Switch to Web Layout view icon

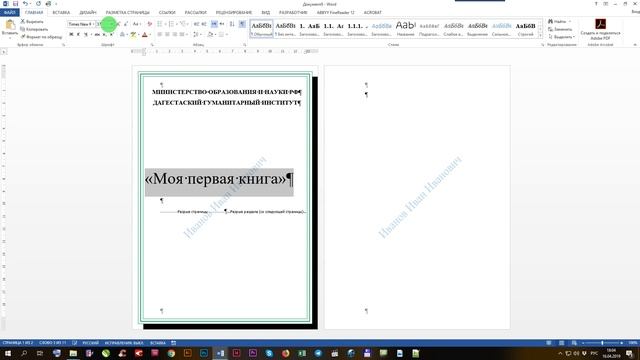coord(574,343)
